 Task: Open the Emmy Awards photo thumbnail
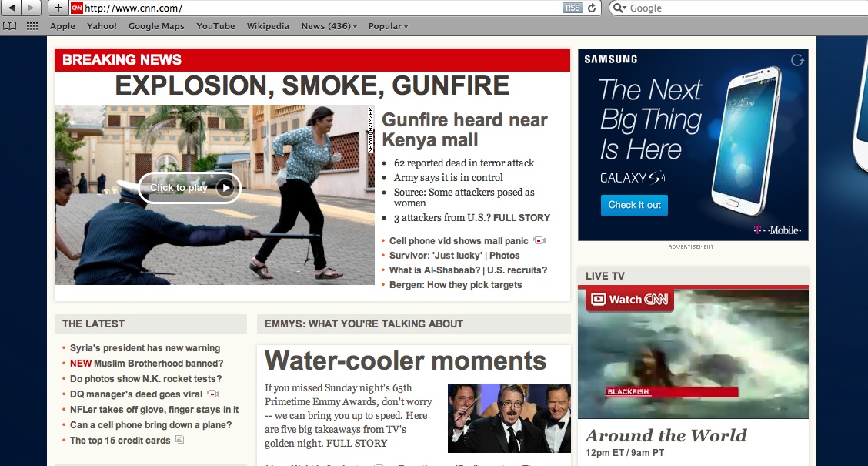click(x=509, y=417)
